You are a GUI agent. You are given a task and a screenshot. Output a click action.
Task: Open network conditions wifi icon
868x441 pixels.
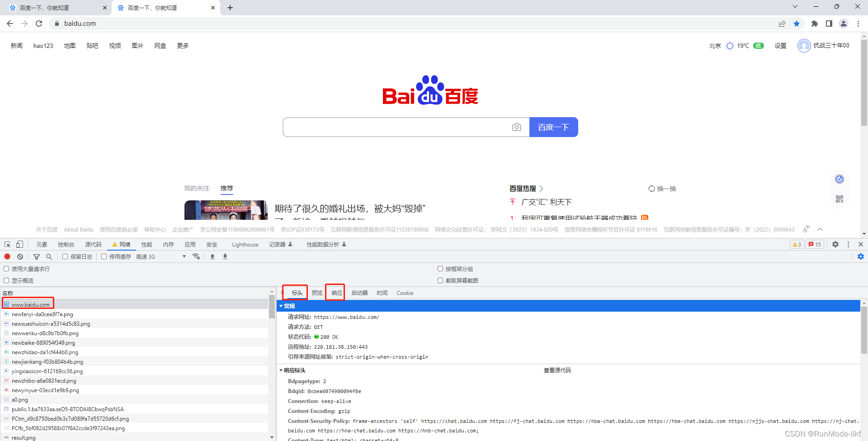click(x=196, y=256)
